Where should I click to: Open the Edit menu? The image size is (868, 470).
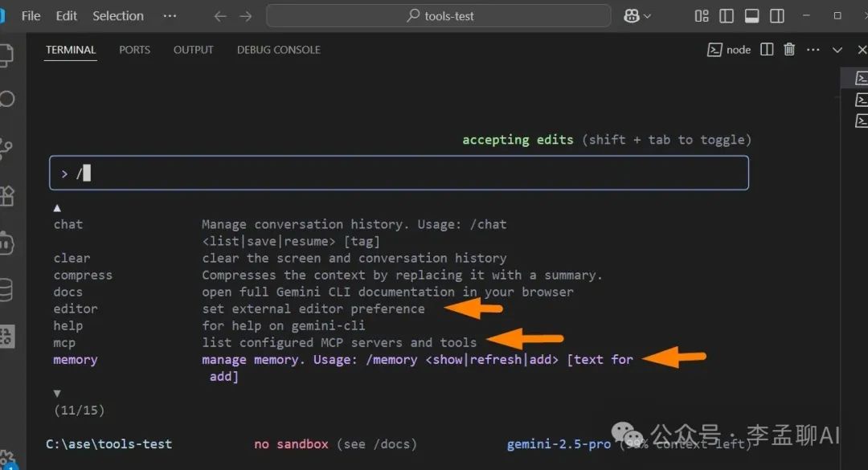[66, 16]
